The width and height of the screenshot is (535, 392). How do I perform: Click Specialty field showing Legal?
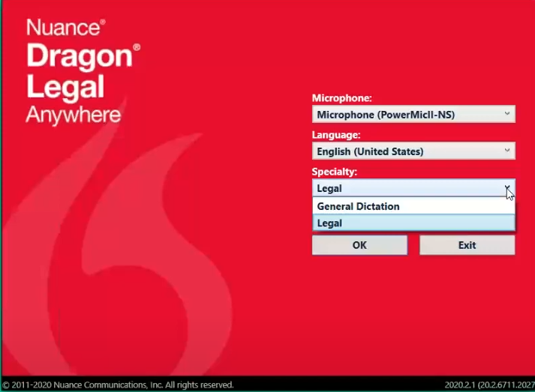click(x=405, y=189)
